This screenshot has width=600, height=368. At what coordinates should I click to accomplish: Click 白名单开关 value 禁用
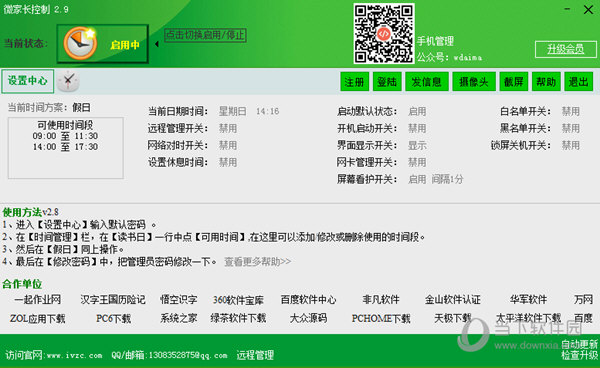pyautogui.click(x=571, y=112)
